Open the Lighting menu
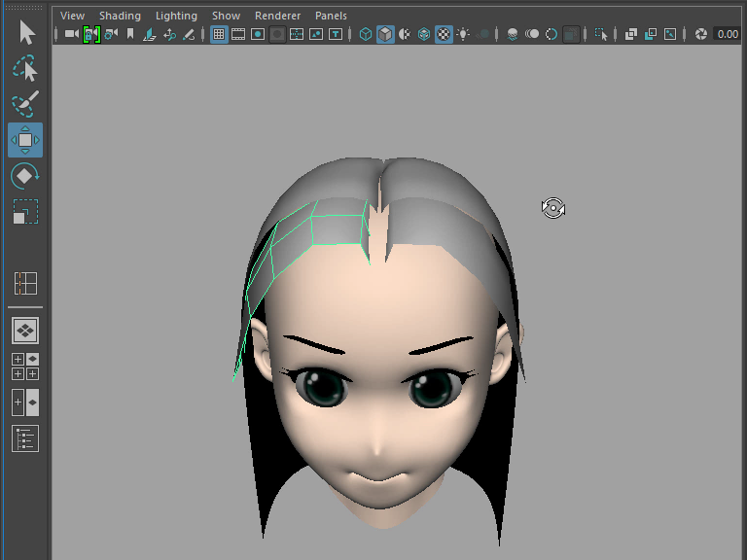Screen dimensions: 747x560 coord(176,16)
